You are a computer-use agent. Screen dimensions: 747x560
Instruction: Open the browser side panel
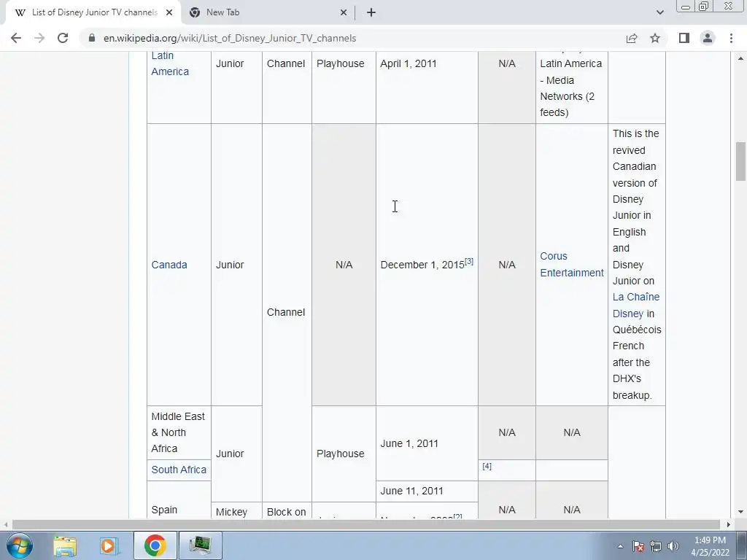pyautogui.click(x=684, y=38)
